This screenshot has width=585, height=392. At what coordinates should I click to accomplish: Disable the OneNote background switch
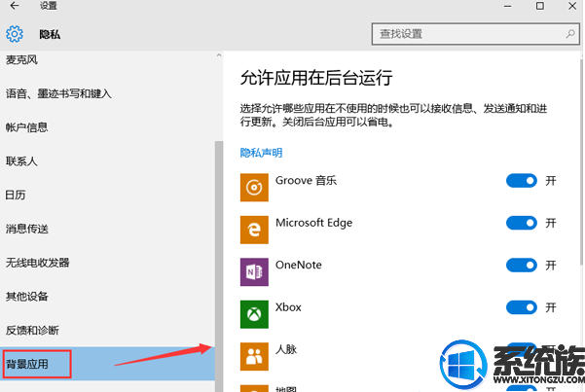point(521,266)
